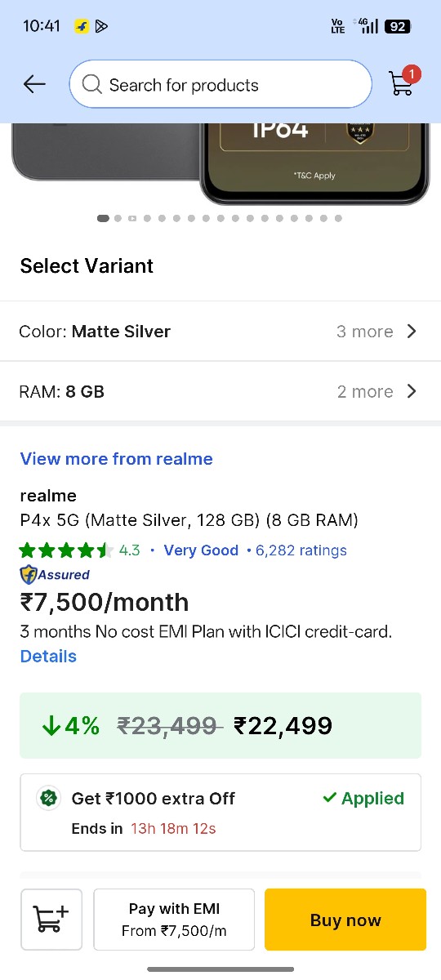This screenshot has width=441, height=980.
Task: Tap the Flipkart Assured badge
Action: pyautogui.click(x=55, y=574)
